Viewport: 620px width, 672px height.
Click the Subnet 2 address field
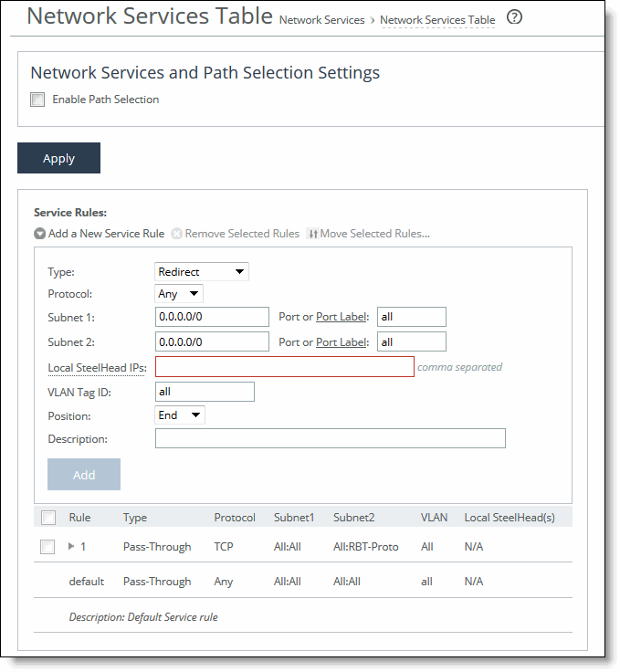(x=212, y=342)
